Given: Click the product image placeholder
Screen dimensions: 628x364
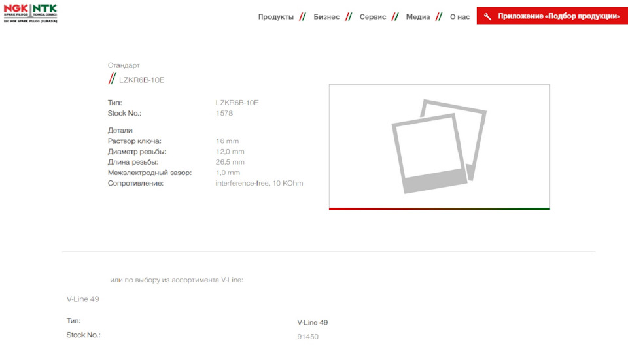Looking at the screenshot, I should [x=440, y=147].
